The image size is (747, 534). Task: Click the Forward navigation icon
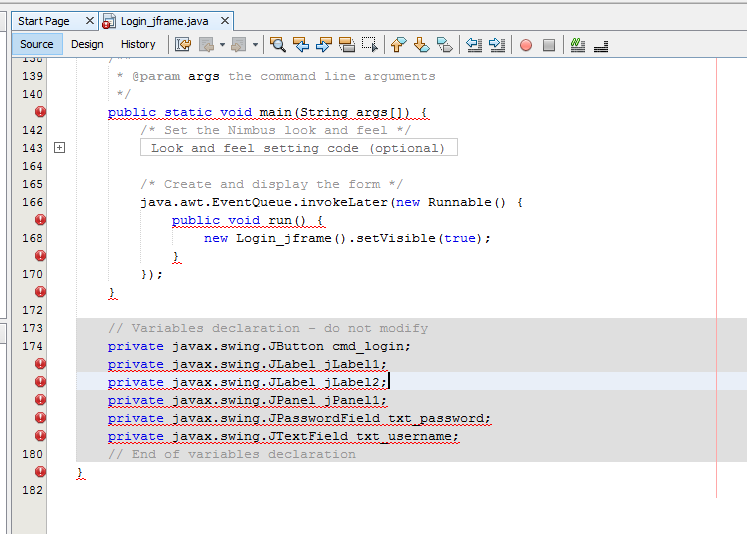coord(238,45)
